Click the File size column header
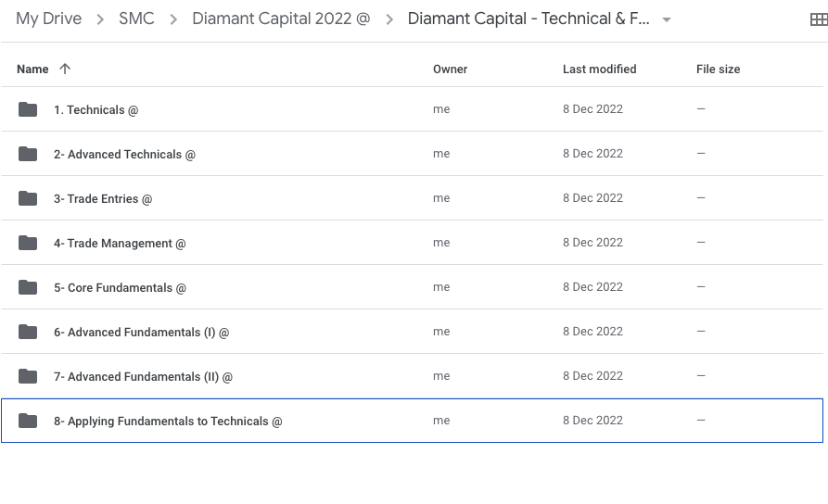Image resolution: width=828 pixels, height=504 pixels. click(718, 69)
